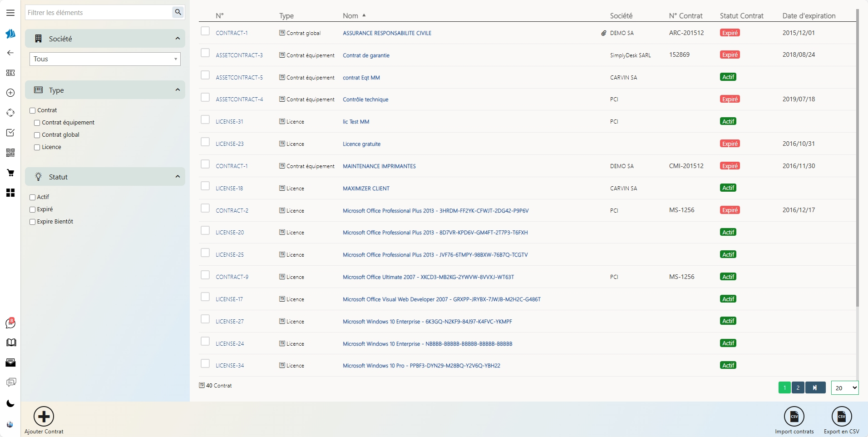Select the ASSURANCE RESPONSABILITE CIVILE row checkbox

click(x=205, y=31)
